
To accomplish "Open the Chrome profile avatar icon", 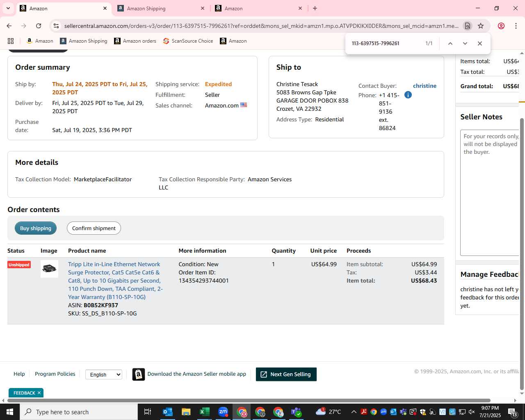I will point(501,26).
